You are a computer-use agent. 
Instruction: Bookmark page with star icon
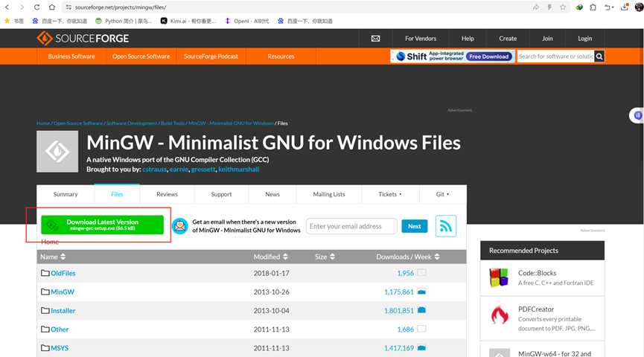563,7
